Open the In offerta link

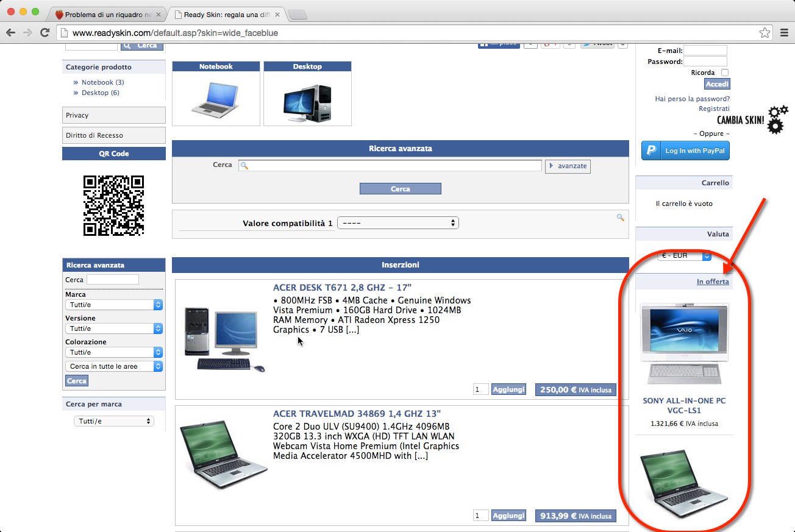(713, 282)
